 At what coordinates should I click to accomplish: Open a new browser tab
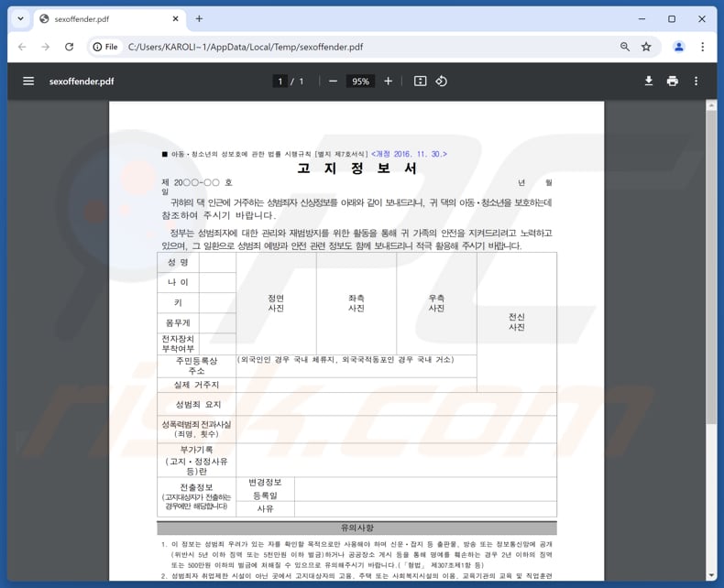[199, 19]
